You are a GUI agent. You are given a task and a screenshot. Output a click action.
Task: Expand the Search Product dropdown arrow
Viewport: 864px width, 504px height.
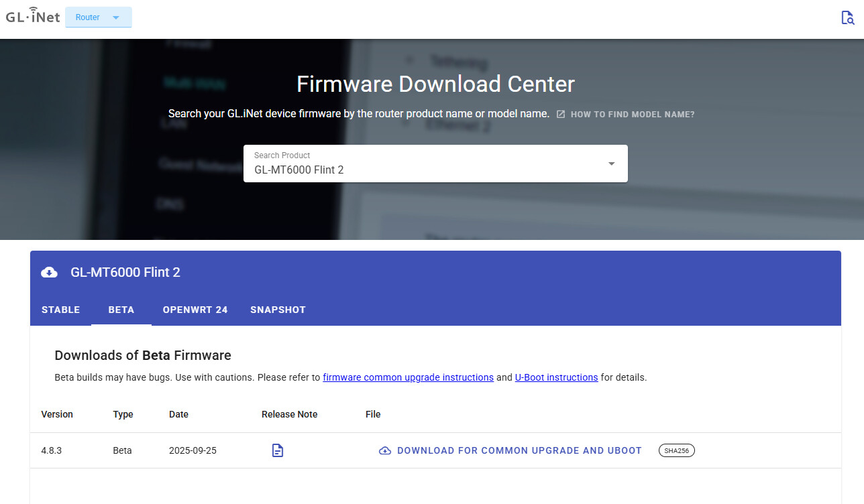click(x=611, y=164)
